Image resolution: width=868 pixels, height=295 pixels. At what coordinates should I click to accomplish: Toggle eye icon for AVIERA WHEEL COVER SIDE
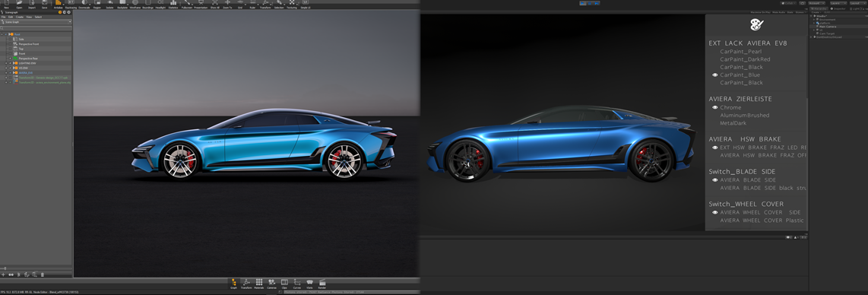pos(714,213)
